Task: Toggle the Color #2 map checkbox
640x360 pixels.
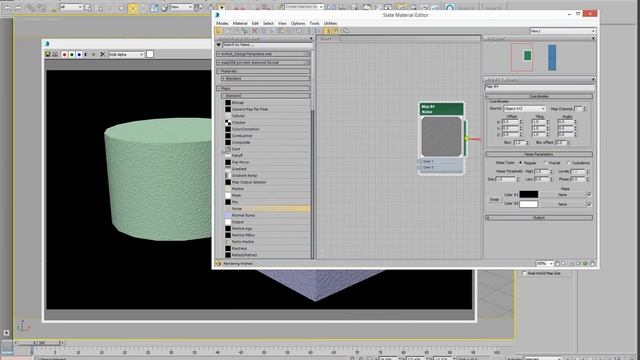Action: (x=589, y=204)
